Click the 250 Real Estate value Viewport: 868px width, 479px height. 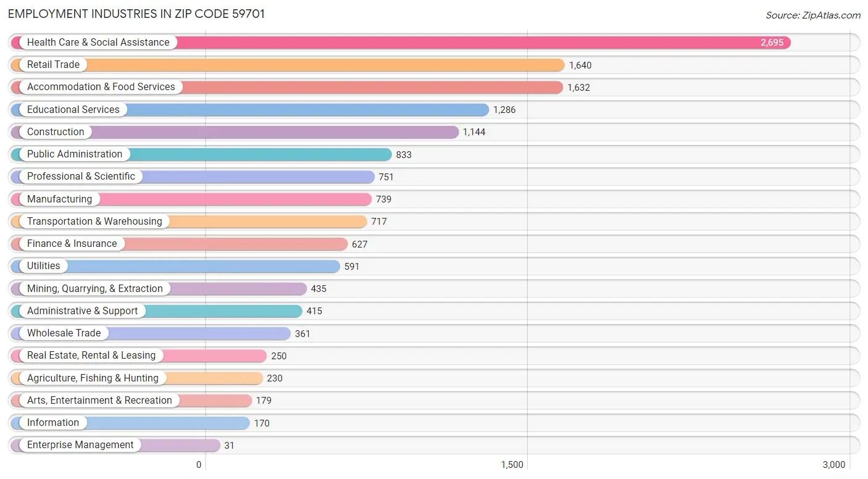tap(279, 356)
